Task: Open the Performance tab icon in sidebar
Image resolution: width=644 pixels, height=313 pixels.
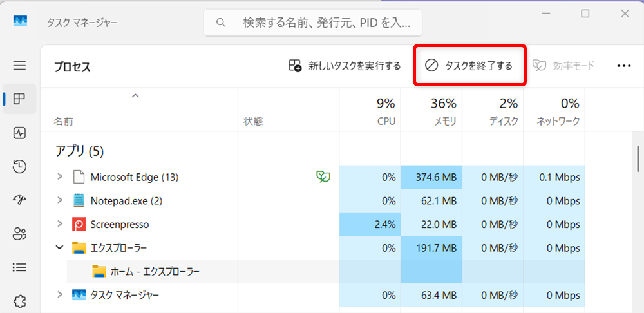Action: (x=20, y=133)
